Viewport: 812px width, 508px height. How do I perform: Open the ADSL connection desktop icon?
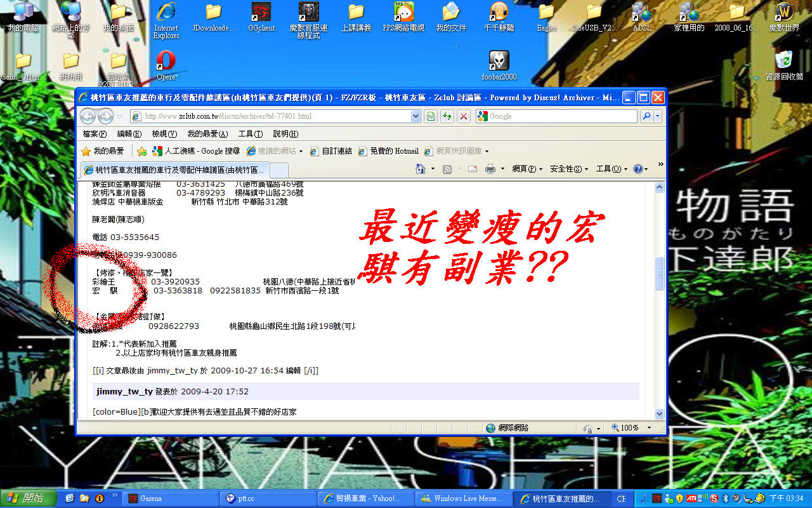pos(642,17)
